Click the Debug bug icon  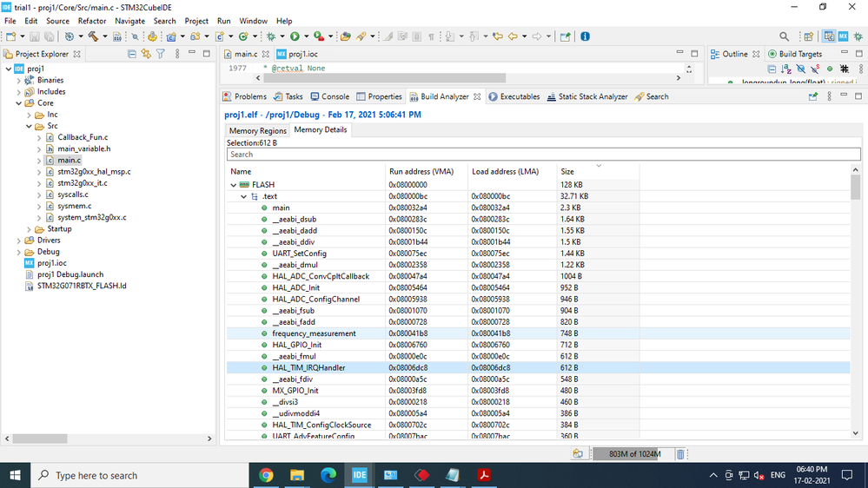(x=271, y=36)
